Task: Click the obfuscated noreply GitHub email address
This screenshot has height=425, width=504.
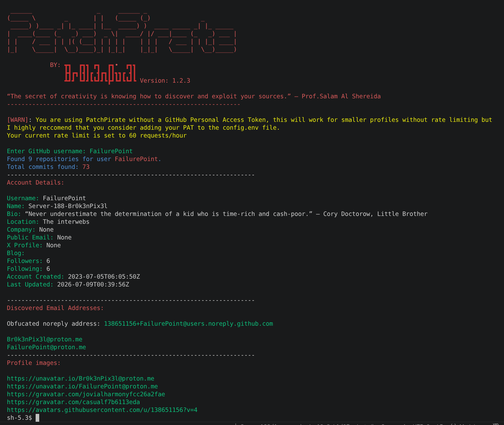Action: [188, 324]
